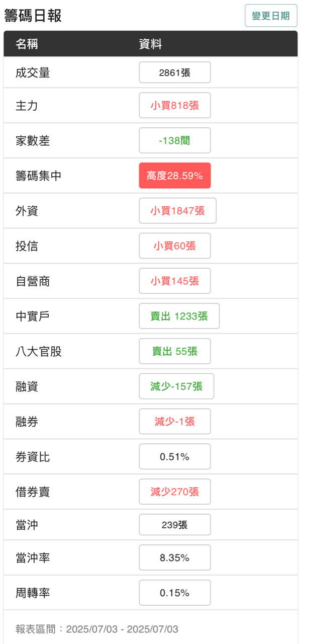Click the 券資比 0.51% button
This screenshot has width=309, height=644.
pos(174,457)
